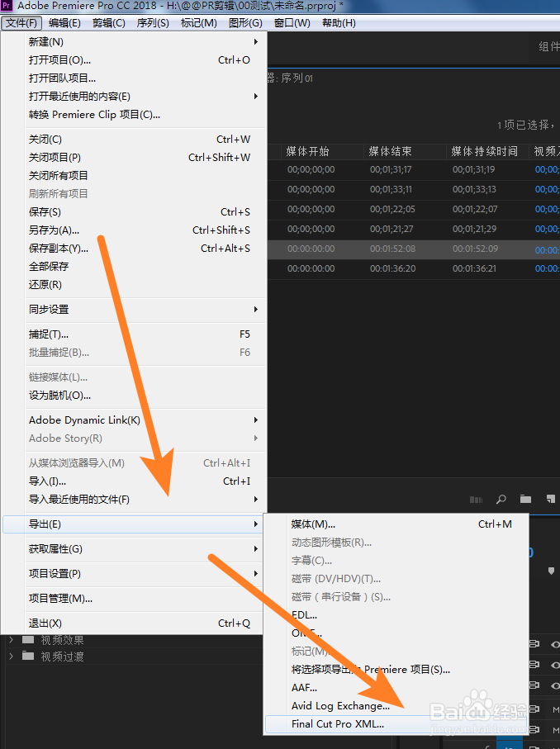Select 打开项目(O)... menu item
This screenshot has height=749, width=560.
133,59
